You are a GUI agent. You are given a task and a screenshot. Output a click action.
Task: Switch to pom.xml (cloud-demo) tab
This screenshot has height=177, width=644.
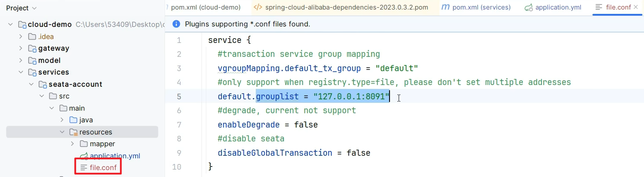[206, 7]
